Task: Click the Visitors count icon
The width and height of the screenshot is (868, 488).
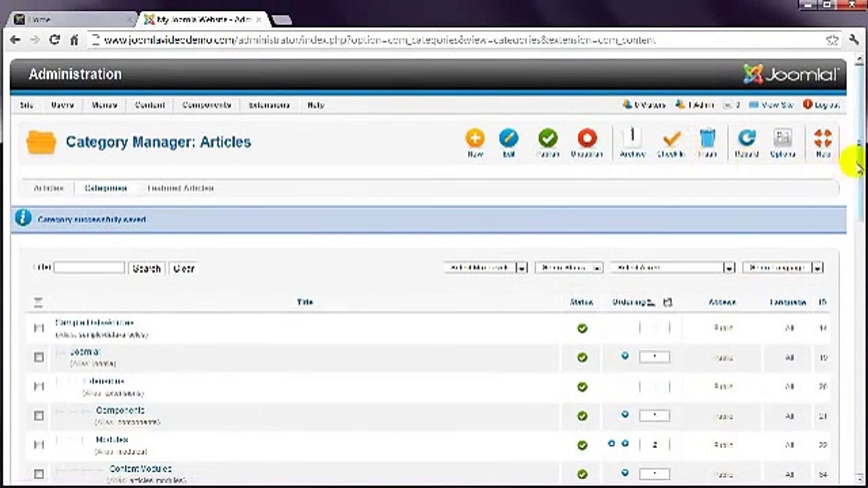Action: [x=627, y=105]
